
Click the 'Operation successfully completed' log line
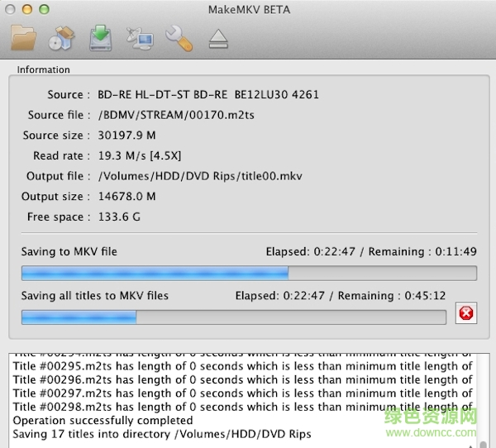pos(103,420)
